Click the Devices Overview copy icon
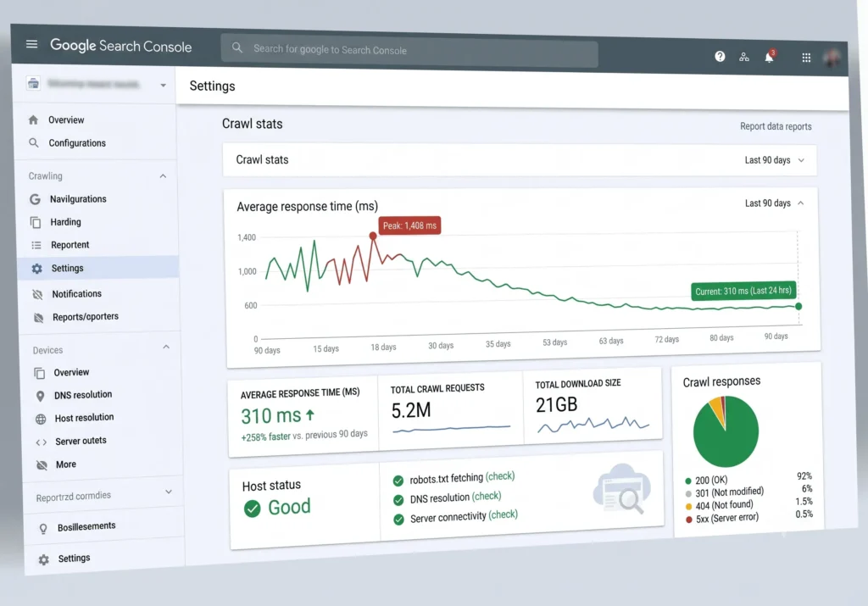The width and height of the screenshot is (868, 606). click(39, 373)
